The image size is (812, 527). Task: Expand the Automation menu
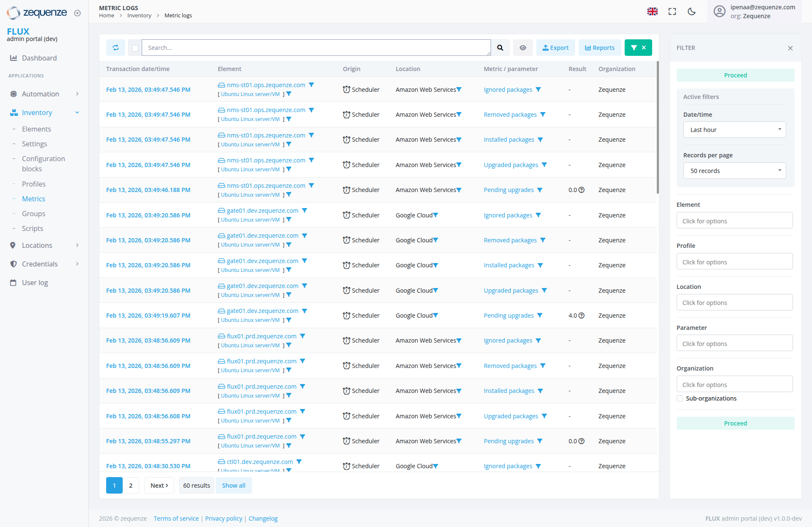point(44,94)
